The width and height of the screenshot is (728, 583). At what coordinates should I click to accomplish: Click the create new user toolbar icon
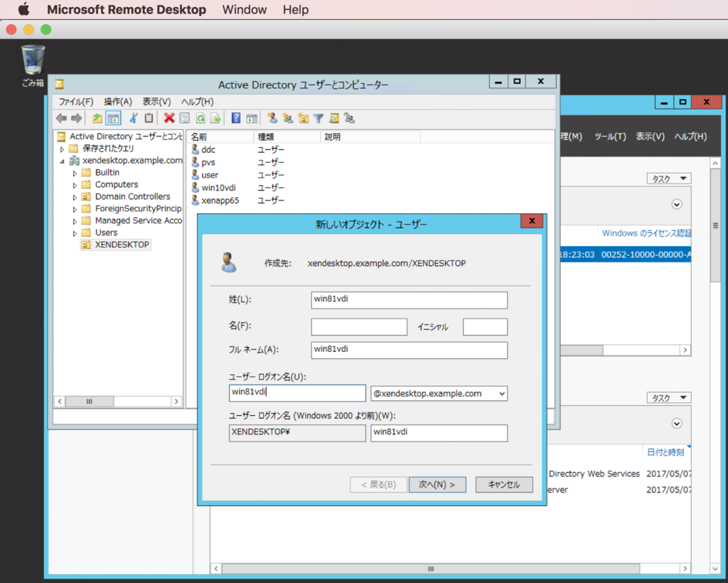[x=272, y=118]
